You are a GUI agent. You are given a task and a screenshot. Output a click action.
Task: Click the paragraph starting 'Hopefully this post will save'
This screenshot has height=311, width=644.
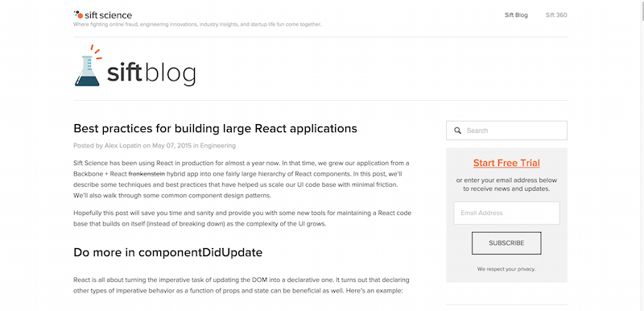click(x=242, y=218)
